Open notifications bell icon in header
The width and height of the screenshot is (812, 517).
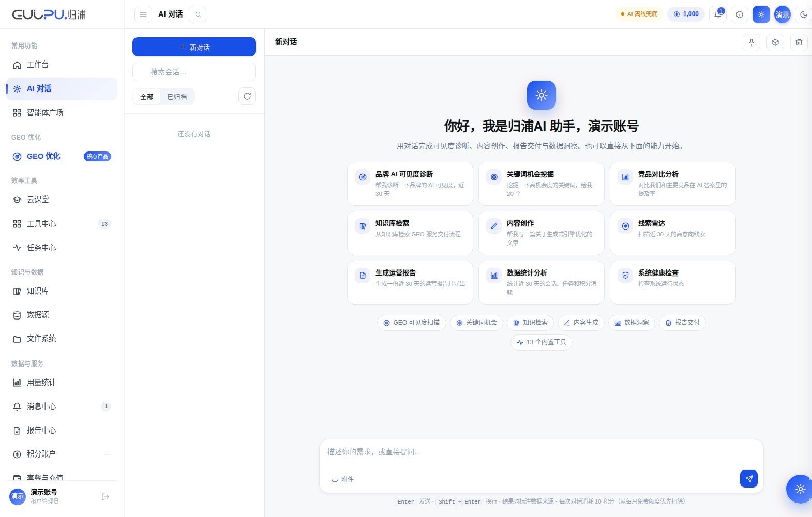pos(718,14)
